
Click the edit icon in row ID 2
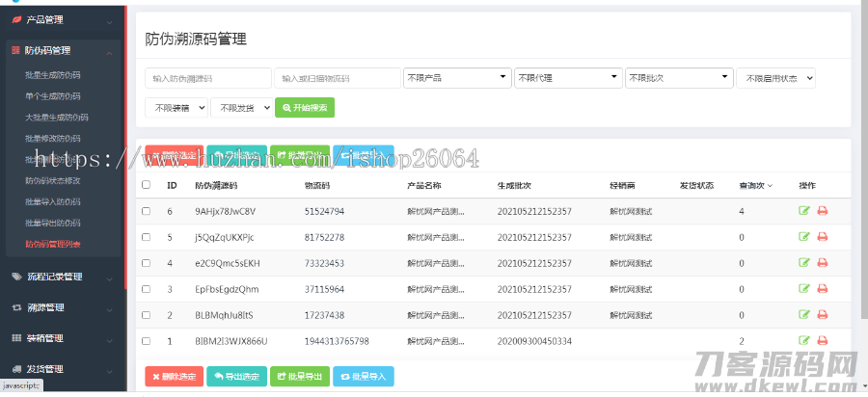tap(804, 315)
